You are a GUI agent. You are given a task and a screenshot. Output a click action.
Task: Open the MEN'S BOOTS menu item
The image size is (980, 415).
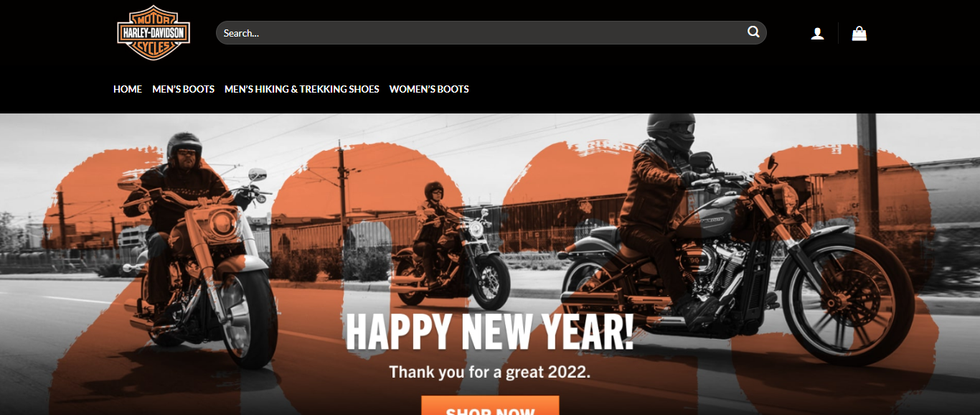pyautogui.click(x=183, y=89)
